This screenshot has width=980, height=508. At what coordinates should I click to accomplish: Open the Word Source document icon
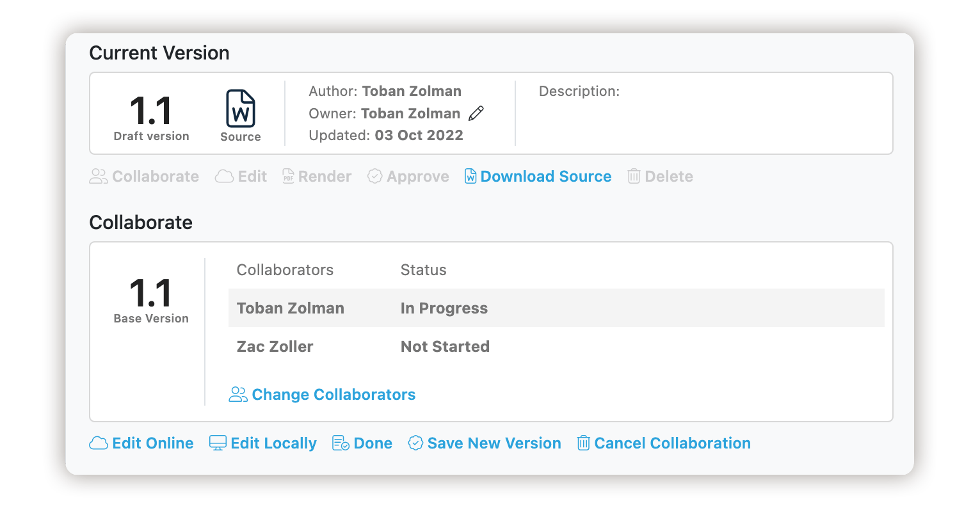pos(241,109)
